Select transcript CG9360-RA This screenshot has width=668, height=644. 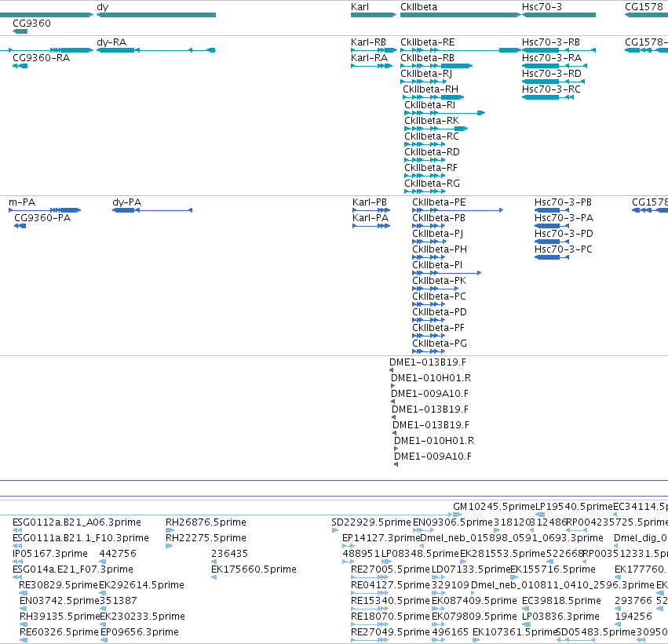pos(20,66)
